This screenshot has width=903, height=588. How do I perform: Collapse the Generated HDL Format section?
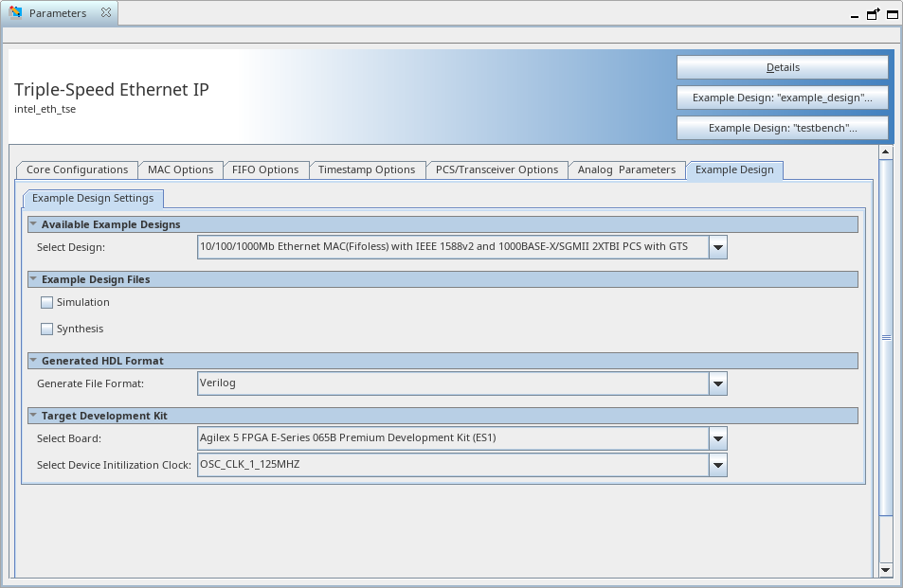(x=33, y=360)
